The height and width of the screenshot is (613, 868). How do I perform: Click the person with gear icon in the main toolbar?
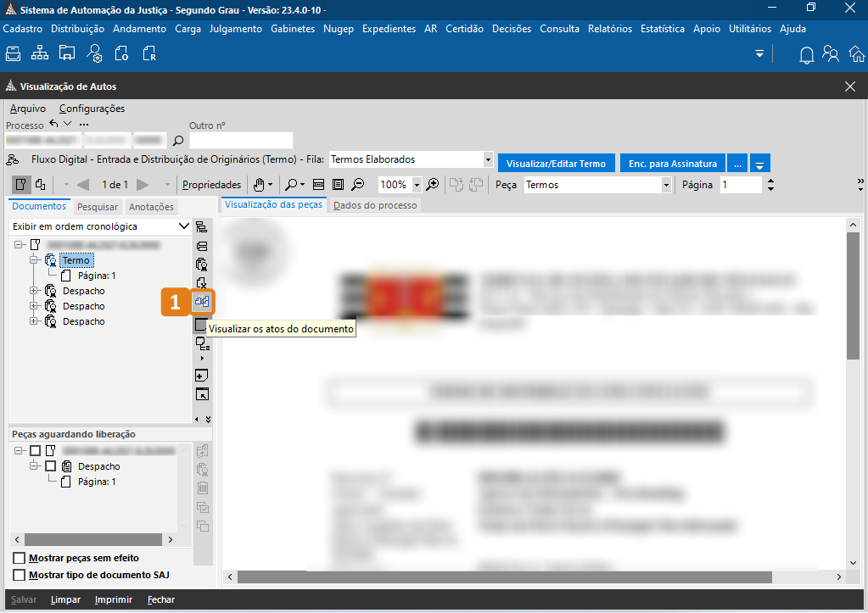(x=94, y=53)
